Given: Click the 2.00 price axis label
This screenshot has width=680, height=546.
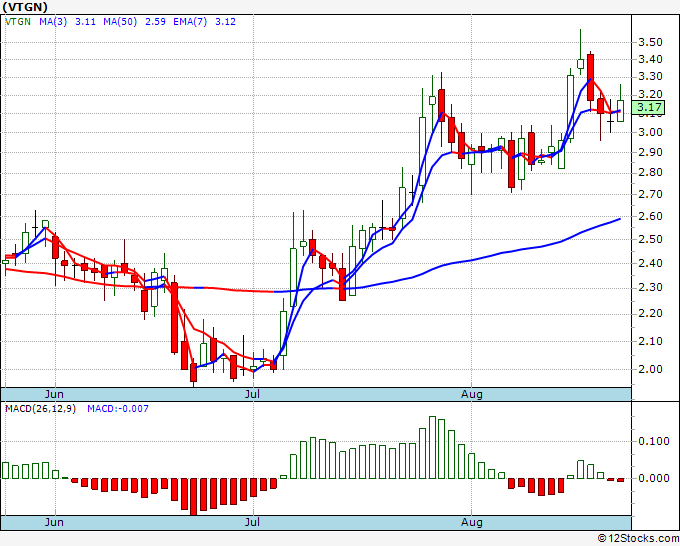Looking at the screenshot, I should 651,369.
